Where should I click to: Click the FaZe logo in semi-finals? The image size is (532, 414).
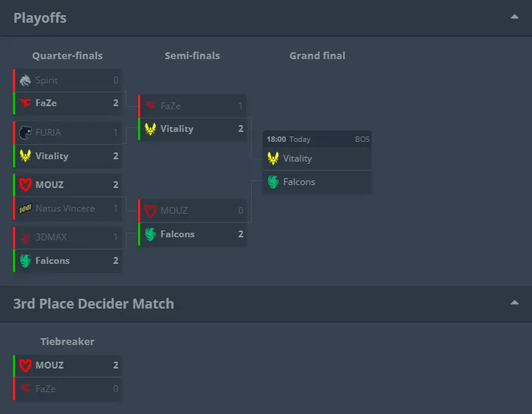[150, 106]
